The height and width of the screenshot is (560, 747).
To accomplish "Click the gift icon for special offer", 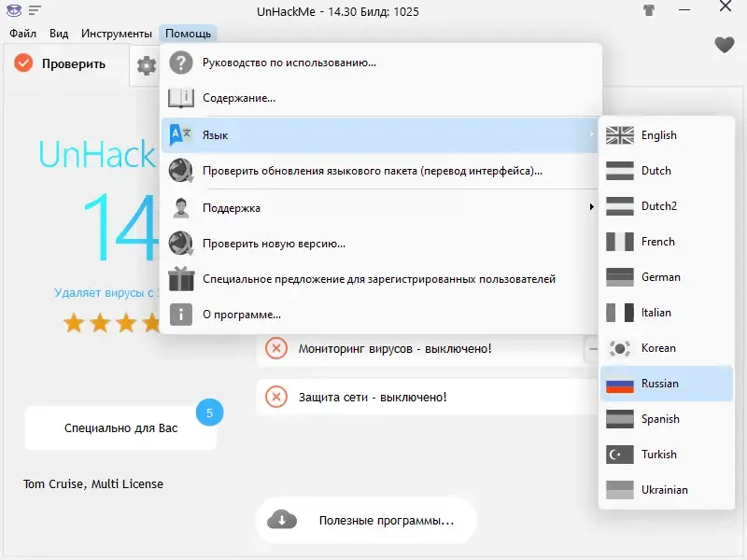I will 181,278.
